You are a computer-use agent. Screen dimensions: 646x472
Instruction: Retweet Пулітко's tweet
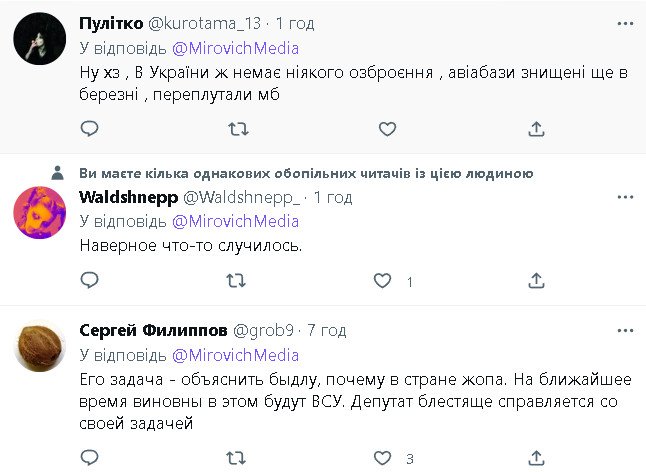coord(238,128)
